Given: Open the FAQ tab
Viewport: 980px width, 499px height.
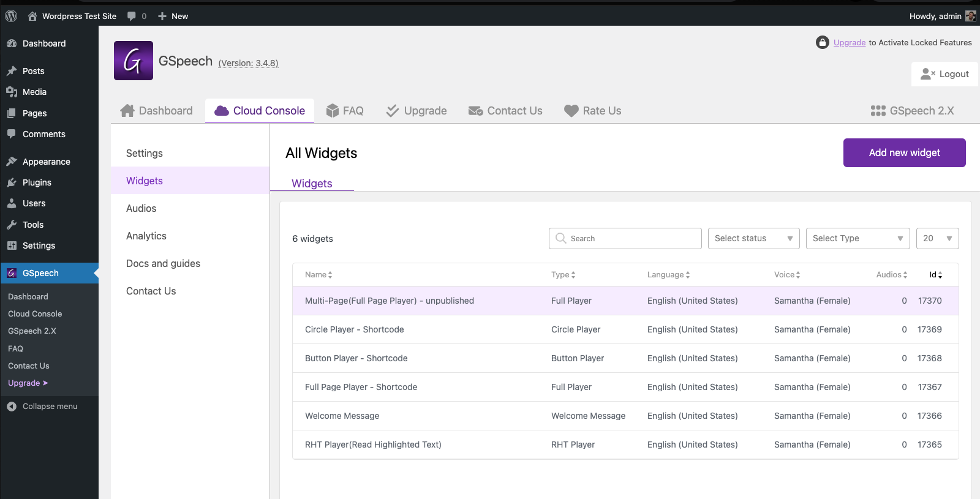Looking at the screenshot, I should (x=345, y=111).
